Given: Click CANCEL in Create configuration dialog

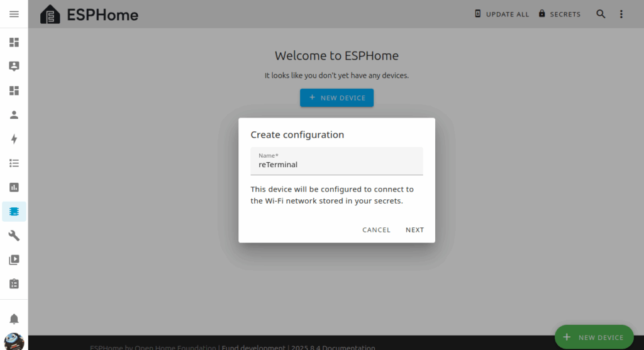Looking at the screenshot, I should 376,230.
